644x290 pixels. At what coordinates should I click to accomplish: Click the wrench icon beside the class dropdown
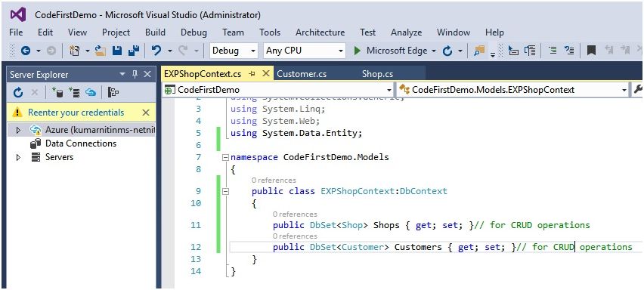point(638,89)
